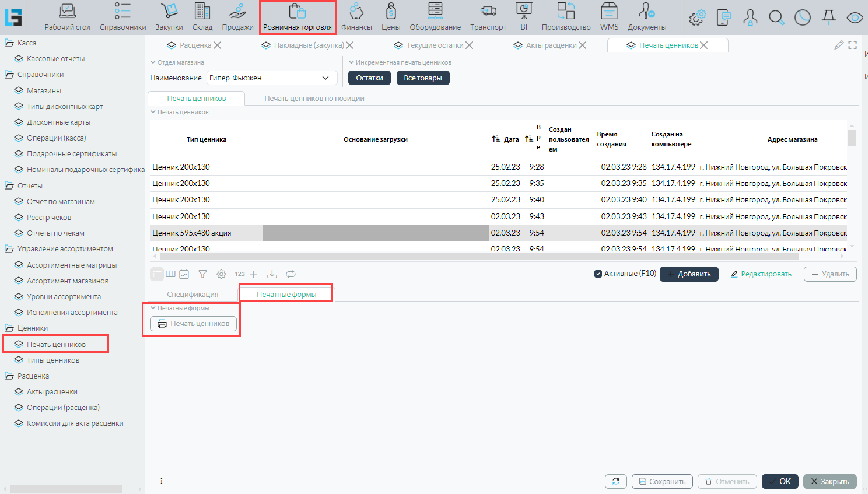868x494 pixels.
Task: Click the filter funnel icon in grid toolbar
Action: click(x=202, y=274)
